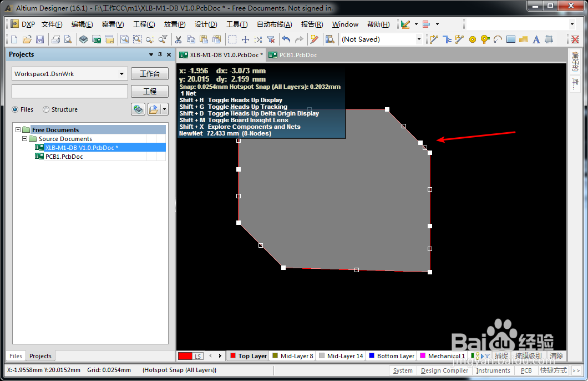
Task: Click the red X clear icon in toolbar
Action: tap(575, 39)
